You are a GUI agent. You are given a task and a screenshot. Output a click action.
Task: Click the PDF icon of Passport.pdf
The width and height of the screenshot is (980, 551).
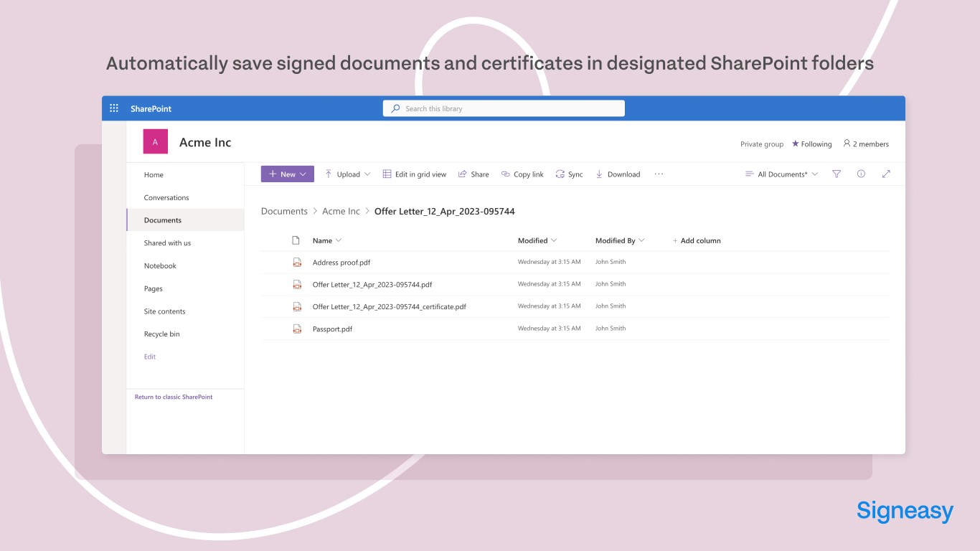tap(297, 329)
